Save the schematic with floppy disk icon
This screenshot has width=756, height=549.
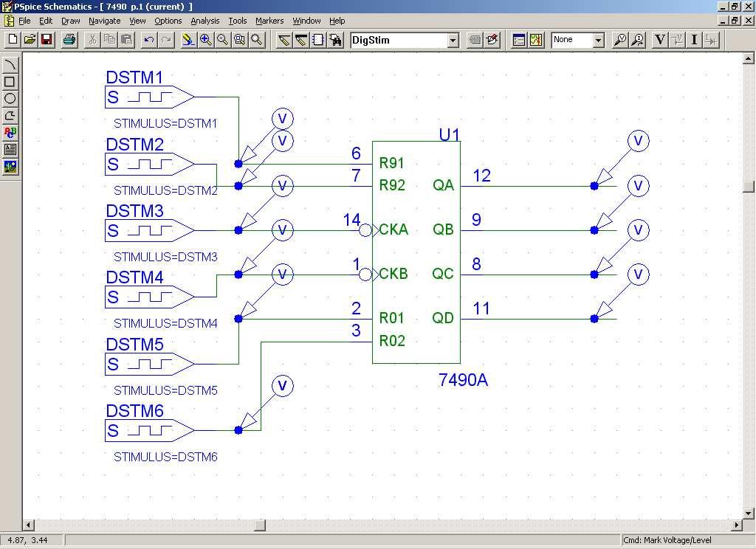click(47, 40)
